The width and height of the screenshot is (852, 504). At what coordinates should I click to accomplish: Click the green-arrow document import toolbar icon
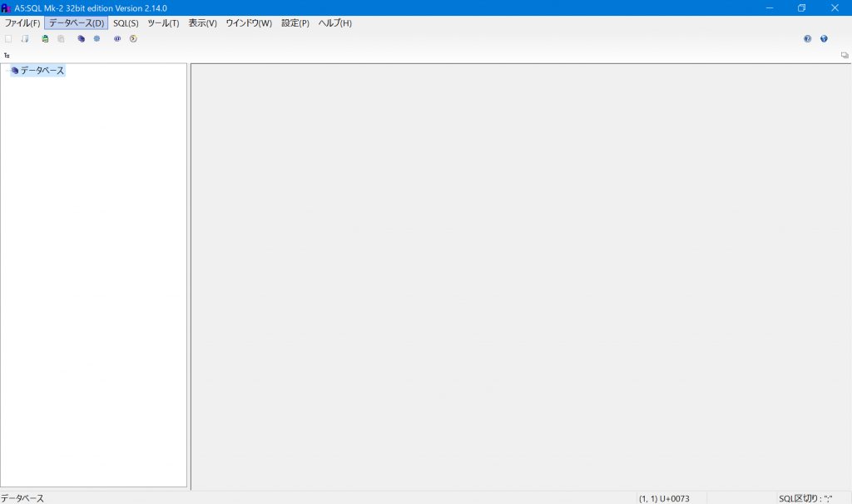(x=45, y=38)
